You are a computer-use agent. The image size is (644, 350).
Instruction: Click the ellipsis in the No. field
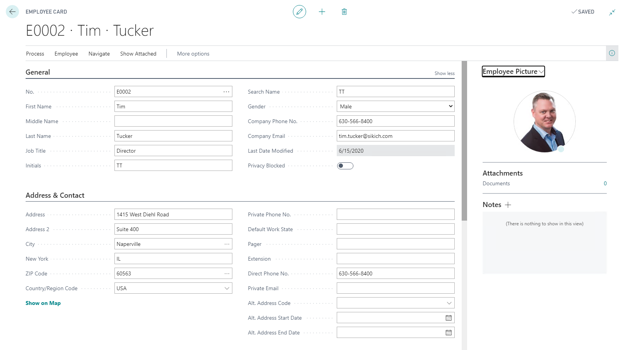(226, 92)
